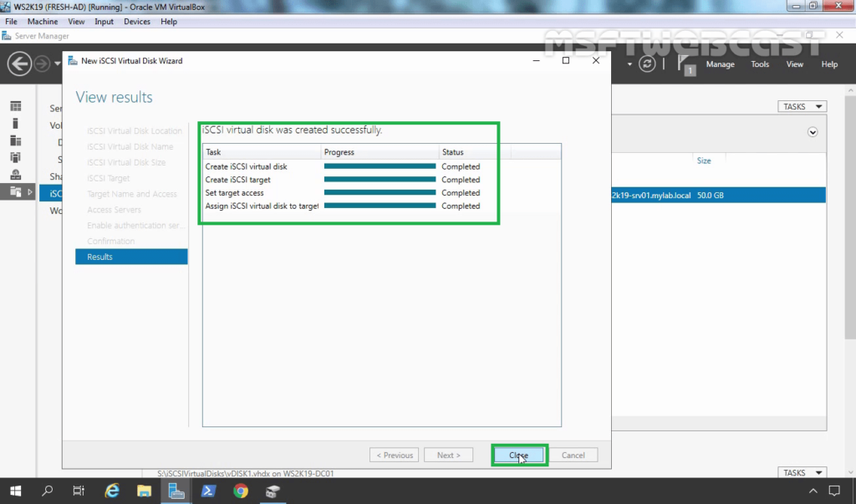Open the View menu in Server Manager
Viewport: 856px width, 504px height.
click(794, 64)
